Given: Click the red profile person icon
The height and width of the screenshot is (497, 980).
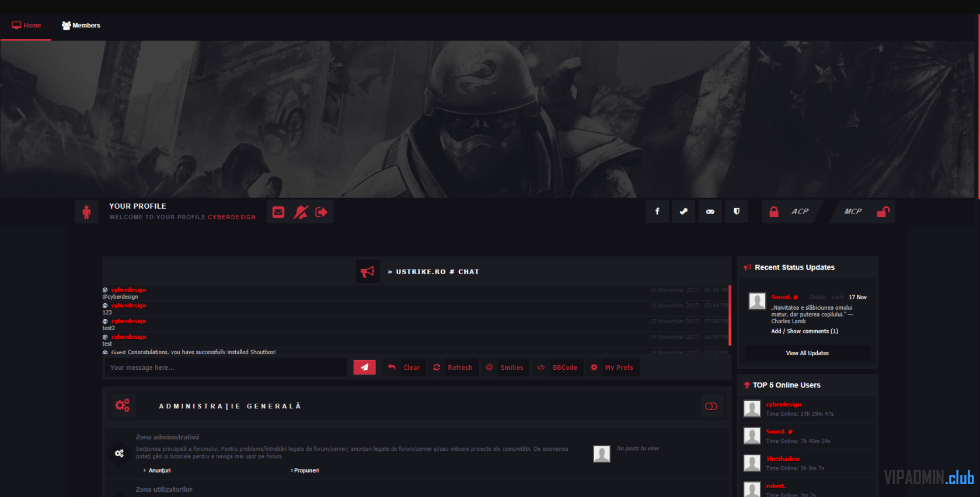Looking at the screenshot, I should point(86,212).
